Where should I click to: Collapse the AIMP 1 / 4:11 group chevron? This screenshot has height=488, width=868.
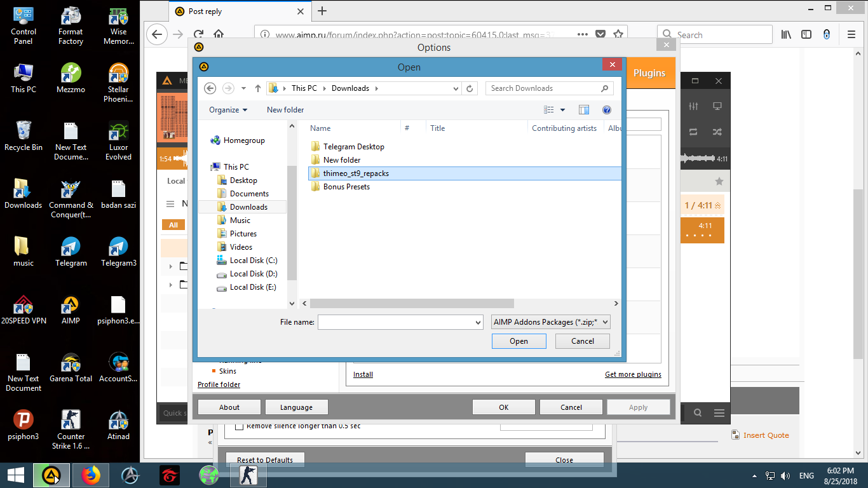[x=718, y=206]
